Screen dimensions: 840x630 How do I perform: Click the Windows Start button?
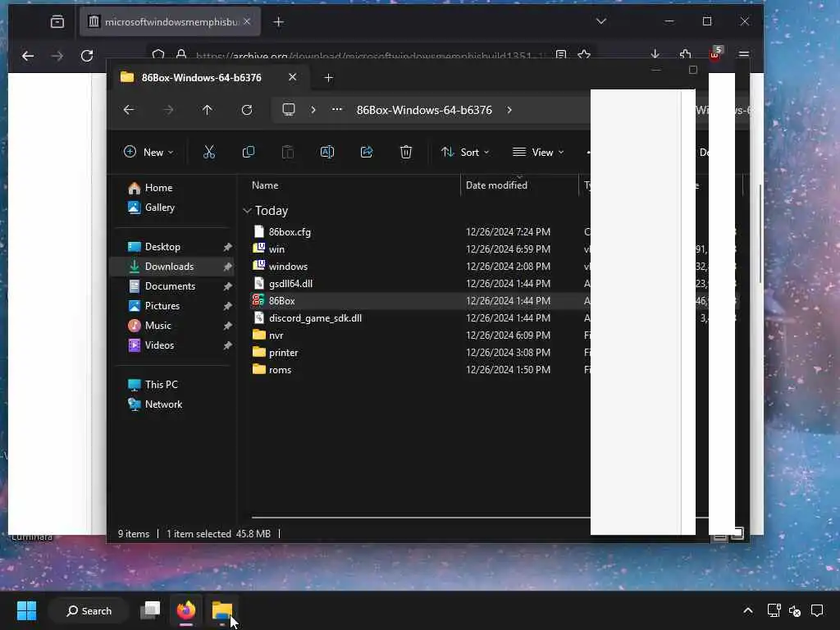26,610
